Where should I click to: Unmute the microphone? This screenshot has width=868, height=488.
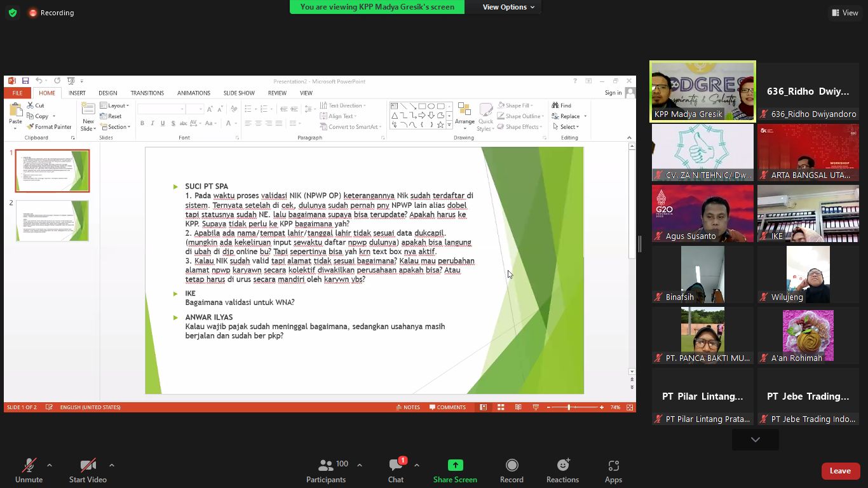click(29, 470)
